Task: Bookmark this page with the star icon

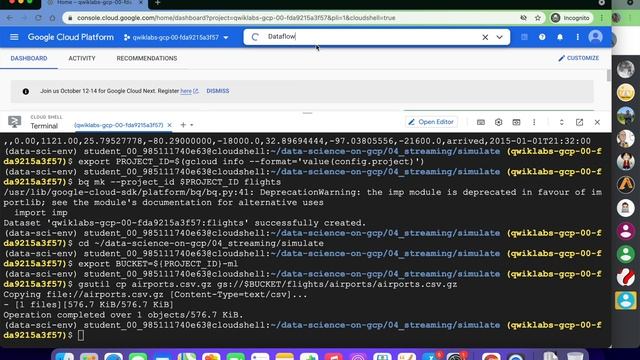Action: click(x=538, y=18)
